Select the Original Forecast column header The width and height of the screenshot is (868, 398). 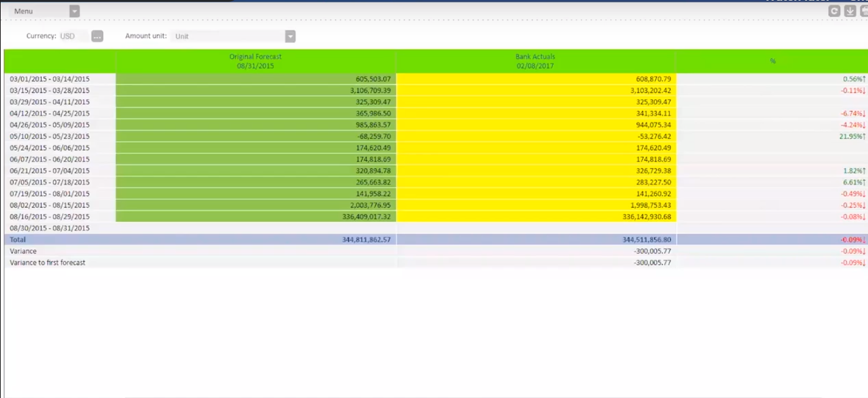pos(256,61)
